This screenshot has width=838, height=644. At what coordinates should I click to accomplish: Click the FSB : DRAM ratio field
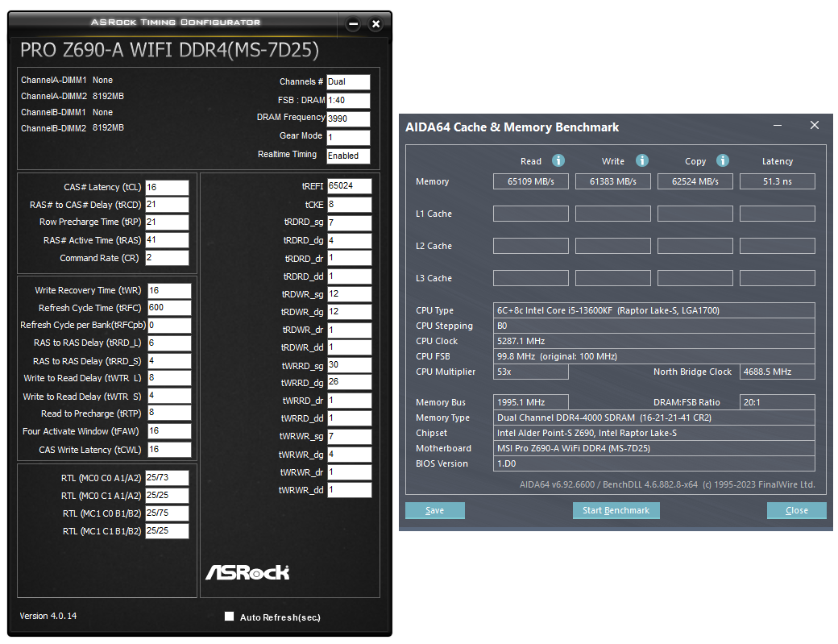[348, 101]
